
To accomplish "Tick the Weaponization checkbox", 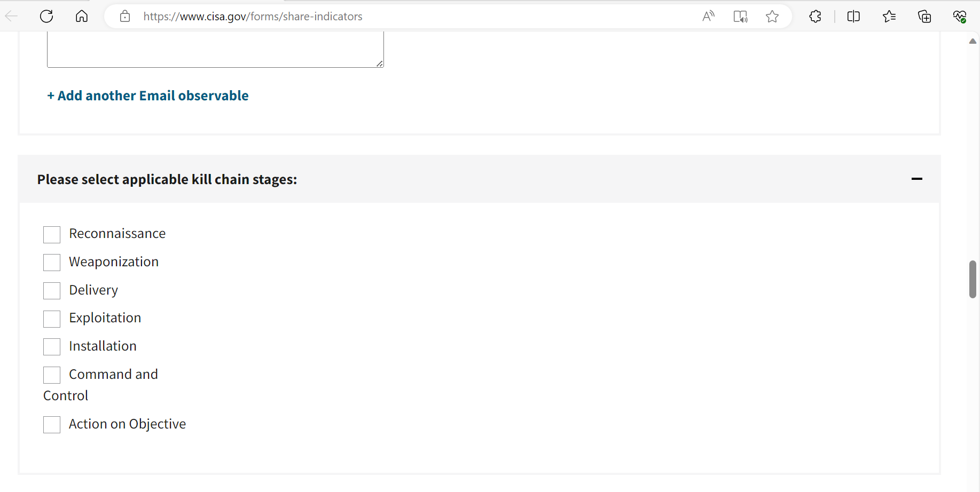I will [52, 263].
